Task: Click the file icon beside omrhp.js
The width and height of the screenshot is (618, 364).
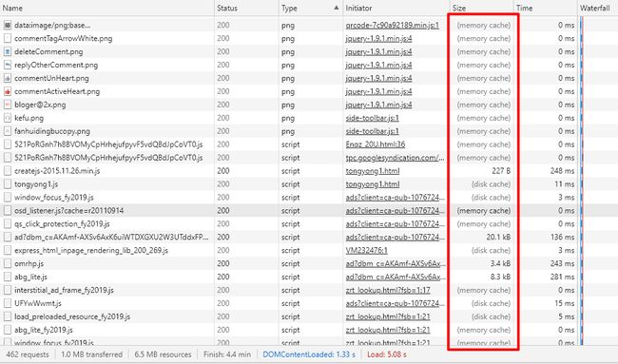Action: coord(7,263)
